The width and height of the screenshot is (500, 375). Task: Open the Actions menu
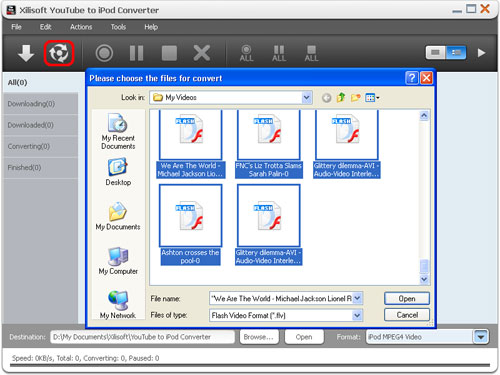pyautogui.click(x=81, y=27)
